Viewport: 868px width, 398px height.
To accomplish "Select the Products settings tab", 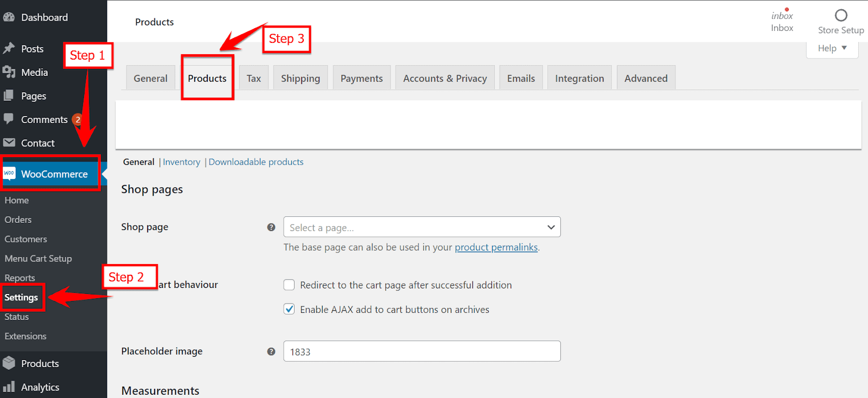I will [207, 78].
